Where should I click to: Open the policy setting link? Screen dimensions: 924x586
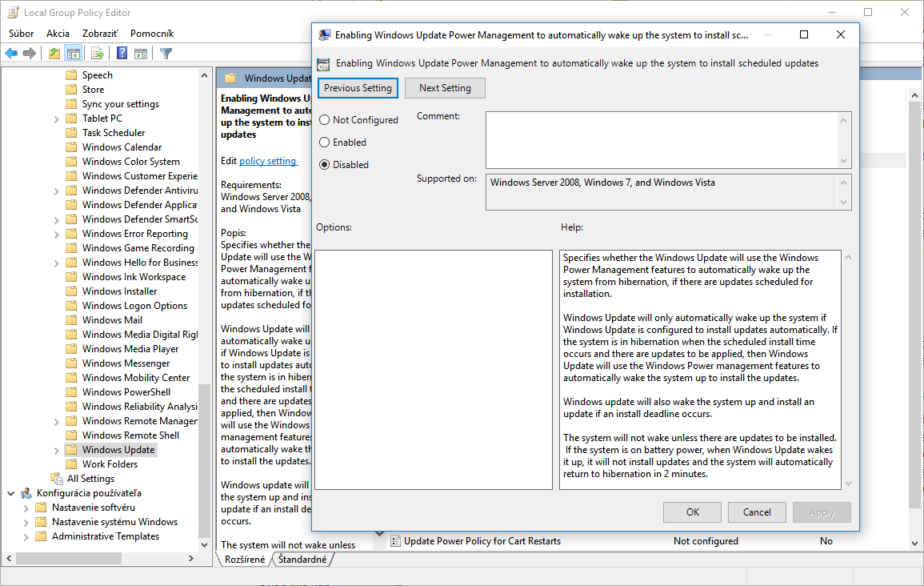[x=268, y=161]
